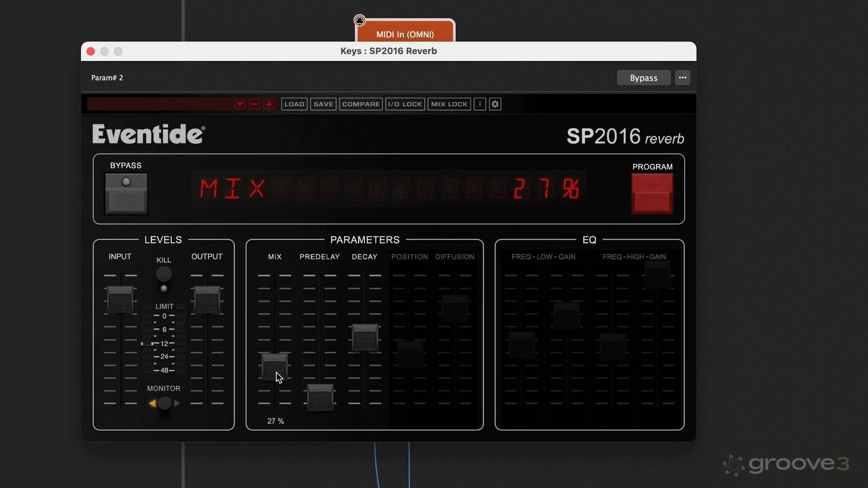The image size is (868, 488).
Task: Click the MONITOR left arrow
Action: point(152,404)
